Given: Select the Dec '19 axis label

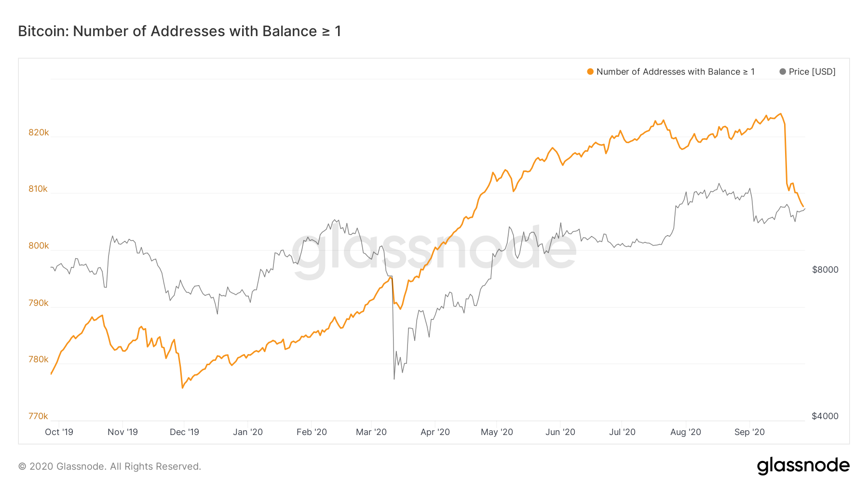Looking at the screenshot, I should point(184,432).
